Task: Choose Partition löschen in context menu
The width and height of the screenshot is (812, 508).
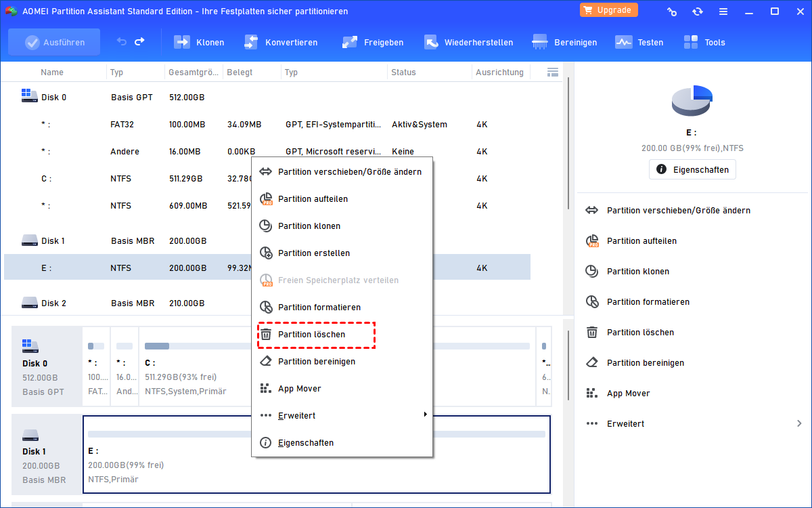Action: tap(342, 335)
